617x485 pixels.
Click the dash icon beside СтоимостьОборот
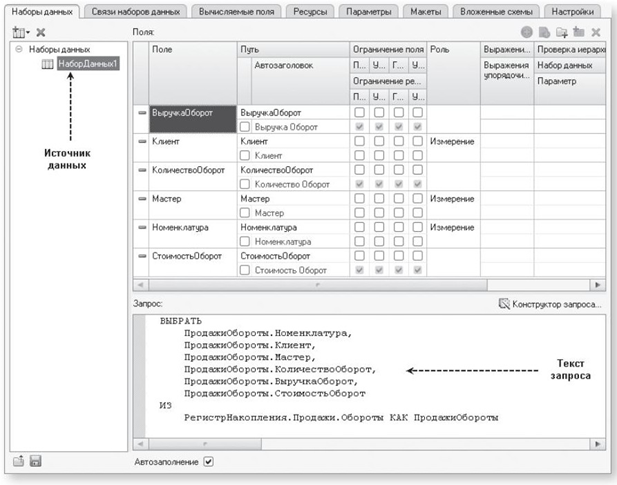(x=142, y=256)
